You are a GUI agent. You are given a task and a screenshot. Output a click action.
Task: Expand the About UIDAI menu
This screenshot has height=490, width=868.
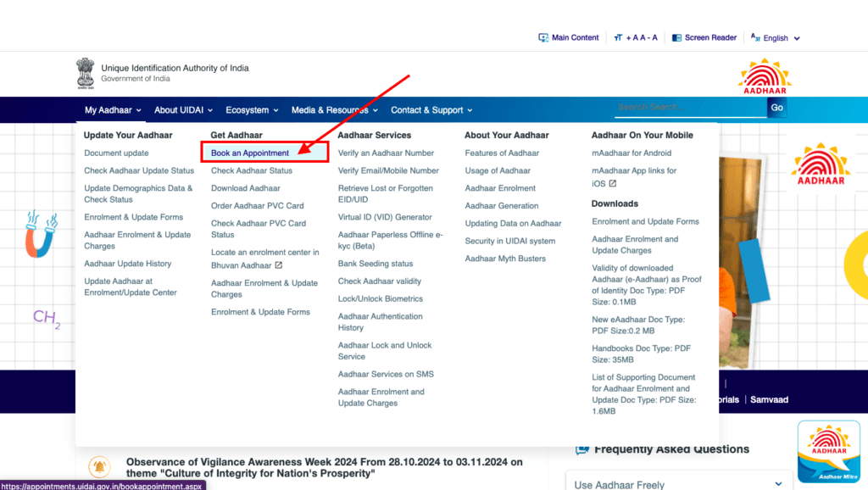tap(183, 110)
